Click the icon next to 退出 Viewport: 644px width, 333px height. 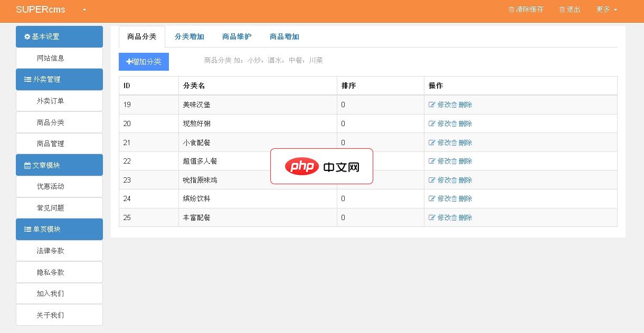[561, 9]
